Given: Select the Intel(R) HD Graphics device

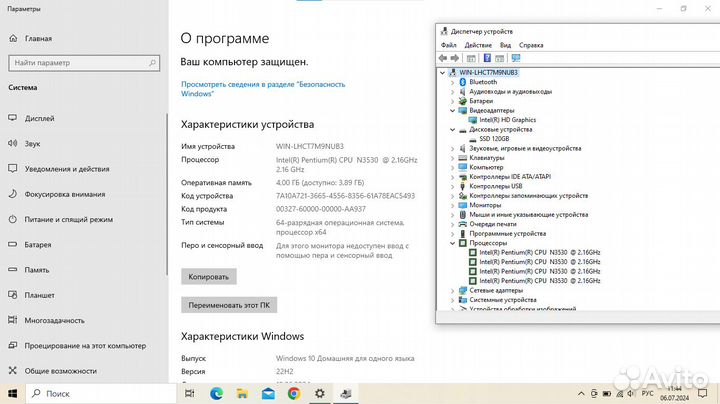Looking at the screenshot, I should [x=507, y=120].
